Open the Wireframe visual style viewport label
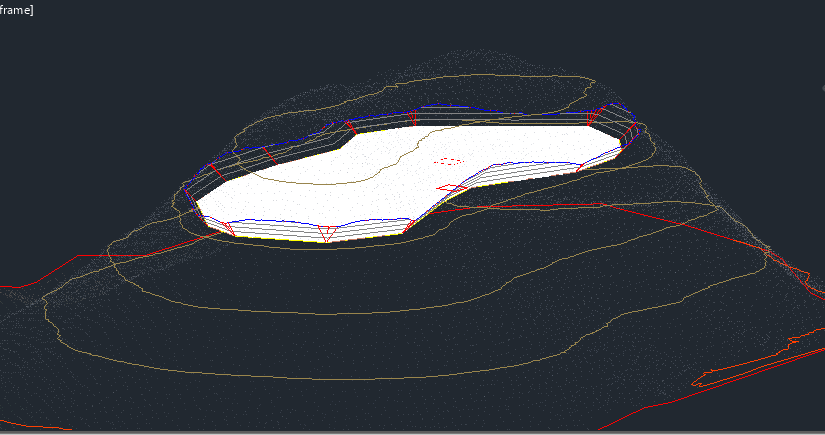Screen dimensions: 825x435 (x=16, y=10)
